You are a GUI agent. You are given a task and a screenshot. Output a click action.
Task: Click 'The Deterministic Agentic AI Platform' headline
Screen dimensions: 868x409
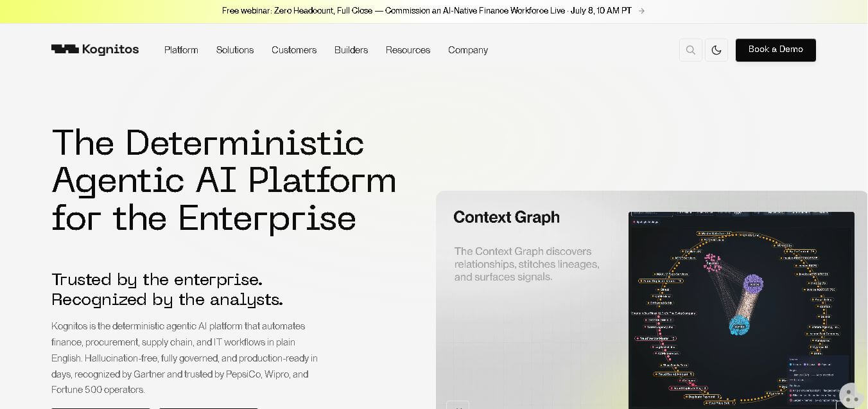tap(224, 180)
